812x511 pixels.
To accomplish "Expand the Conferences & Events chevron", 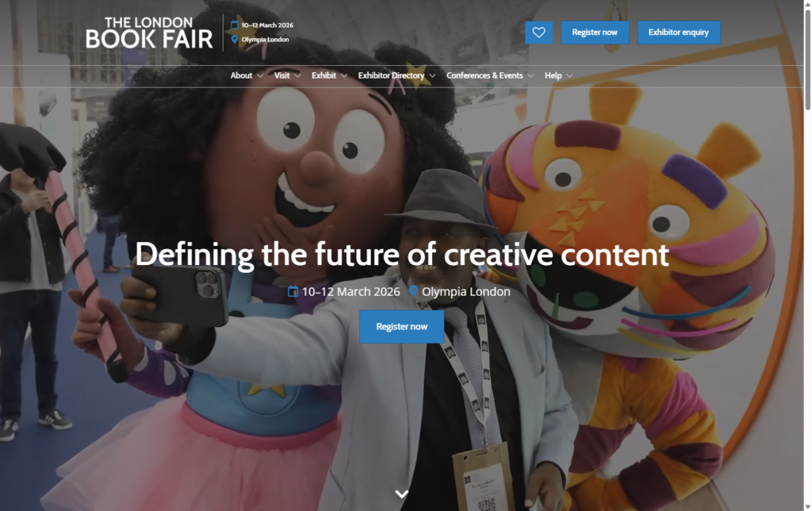I will click(x=530, y=75).
